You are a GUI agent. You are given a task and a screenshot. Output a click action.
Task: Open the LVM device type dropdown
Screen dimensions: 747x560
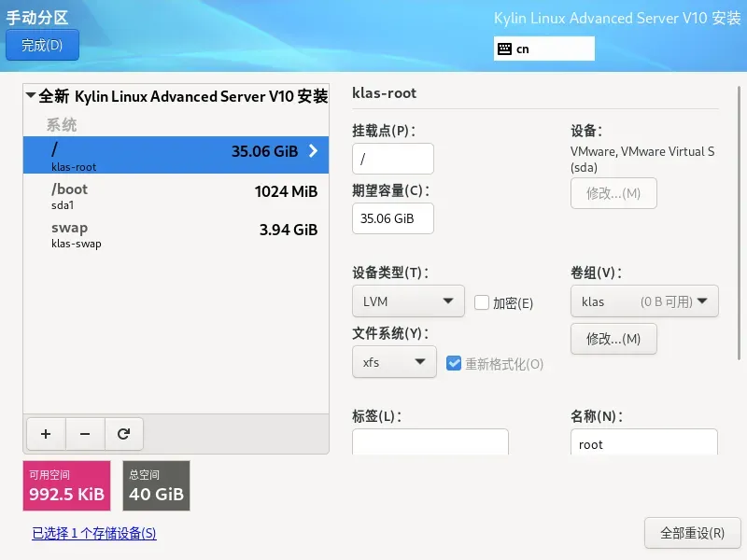click(408, 301)
